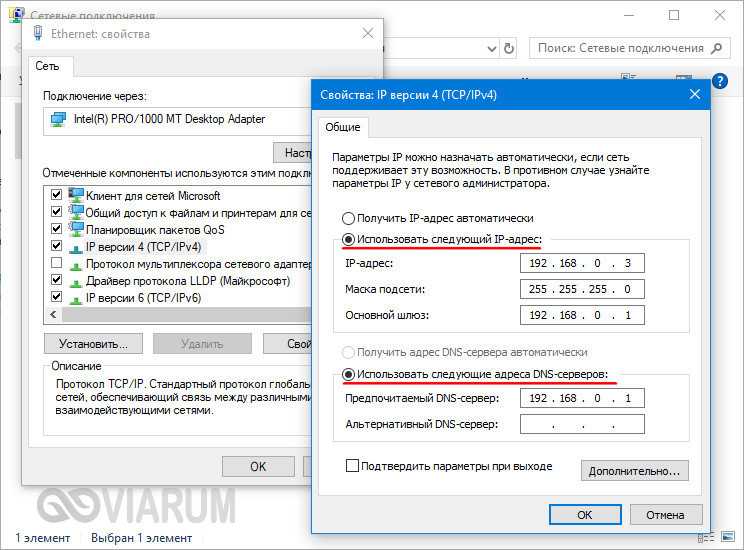This screenshot has width=744, height=550.
Task: Click the IP version 6 protocol icon
Action: pyautogui.click(x=76, y=299)
